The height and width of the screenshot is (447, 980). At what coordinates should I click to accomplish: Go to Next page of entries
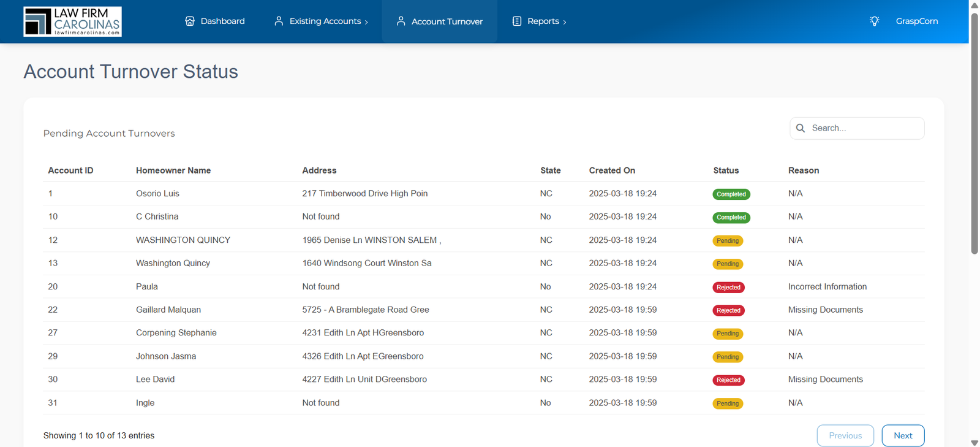[x=903, y=435]
